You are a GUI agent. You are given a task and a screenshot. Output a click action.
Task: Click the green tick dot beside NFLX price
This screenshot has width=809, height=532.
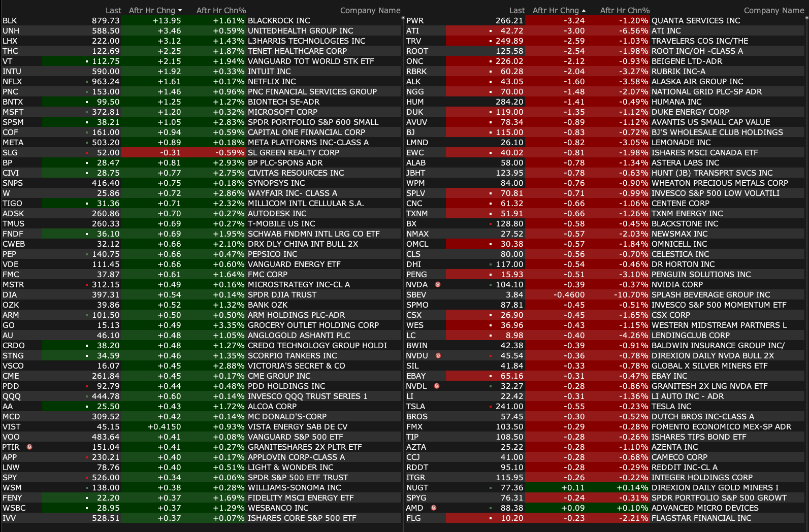click(87, 82)
